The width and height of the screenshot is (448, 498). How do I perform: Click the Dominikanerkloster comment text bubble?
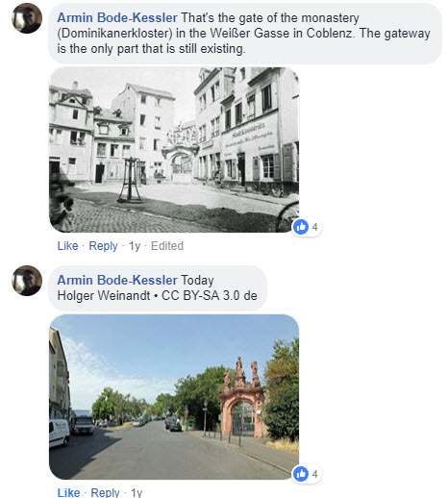245,34
